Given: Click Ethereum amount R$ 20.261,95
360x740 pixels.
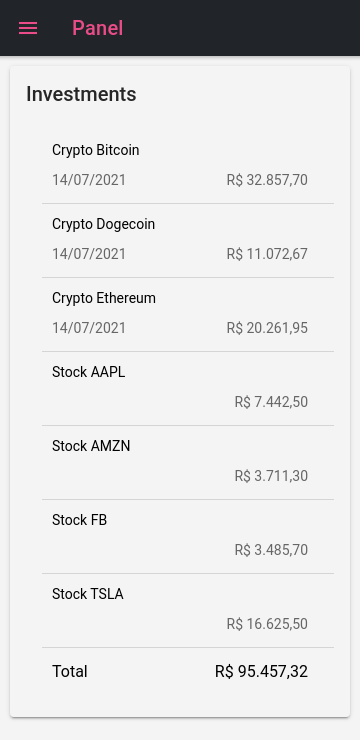Looking at the screenshot, I should 267,328.
